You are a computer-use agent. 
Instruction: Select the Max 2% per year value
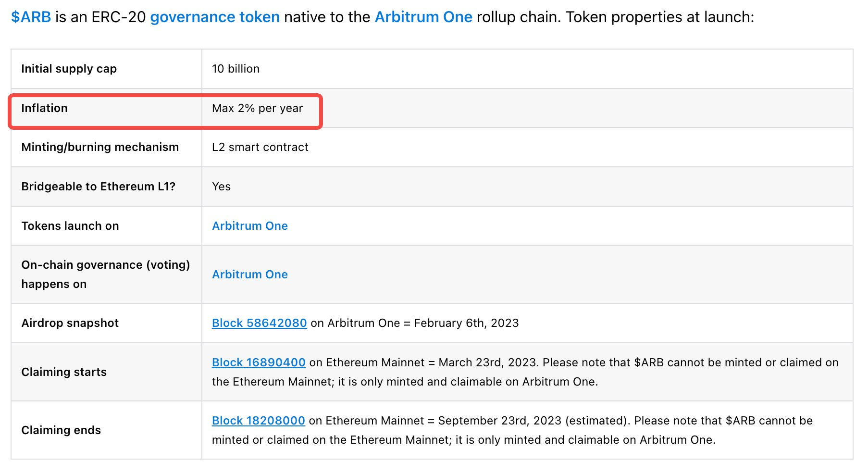(x=258, y=108)
